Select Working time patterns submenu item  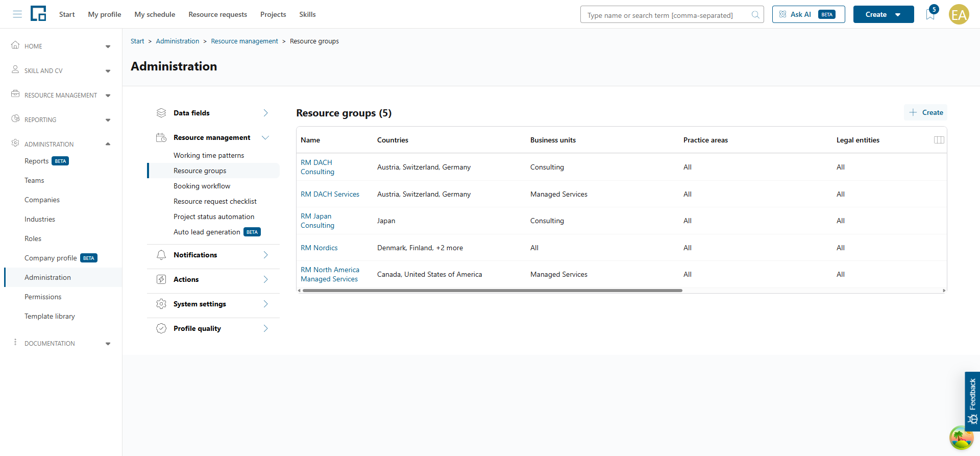coord(209,155)
